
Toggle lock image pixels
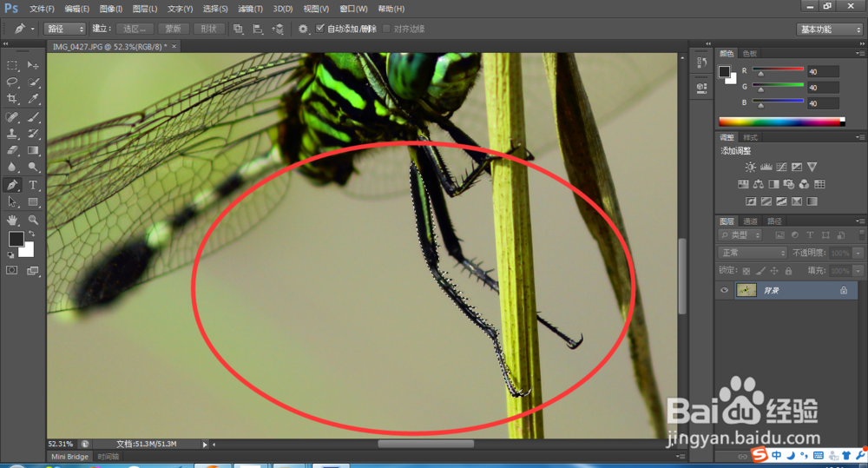pyautogui.click(x=760, y=271)
